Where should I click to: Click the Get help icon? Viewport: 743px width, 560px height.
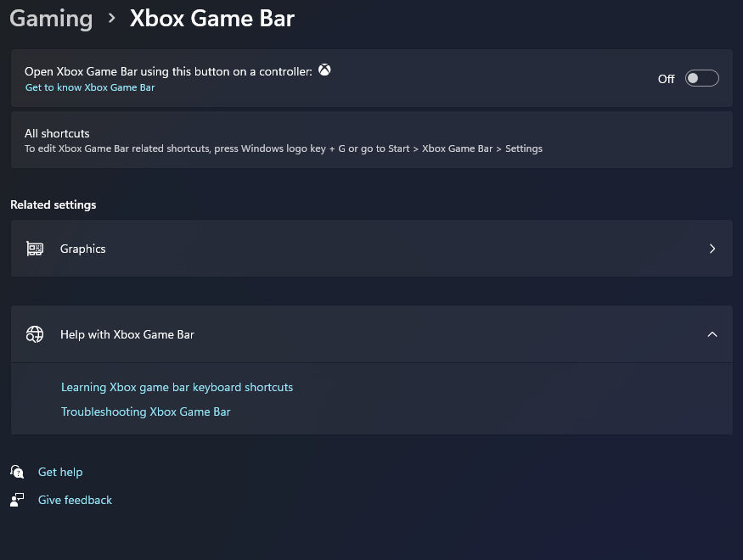point(17,472)
